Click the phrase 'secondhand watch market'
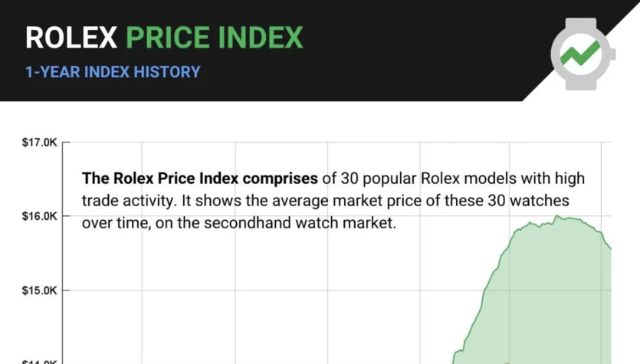 click(300, 223)
